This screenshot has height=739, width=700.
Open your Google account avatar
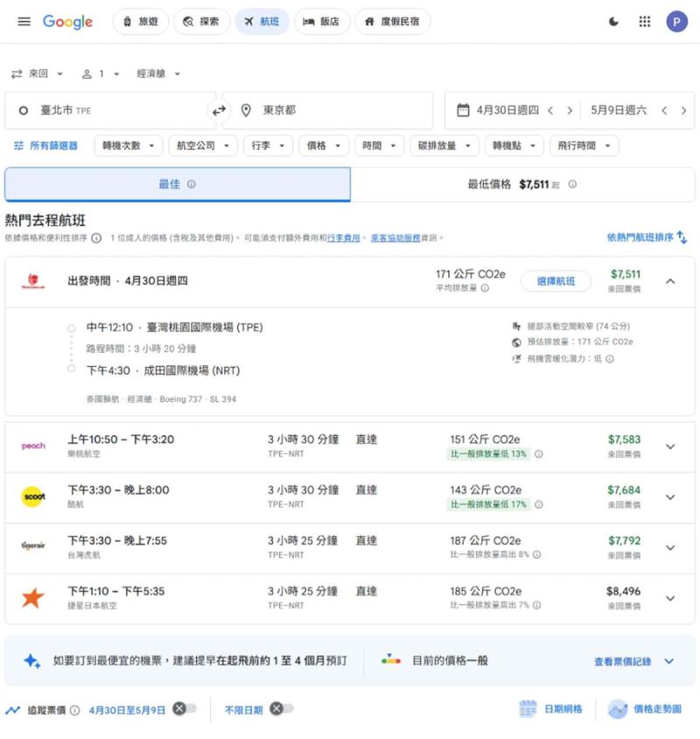pos(676,22)
